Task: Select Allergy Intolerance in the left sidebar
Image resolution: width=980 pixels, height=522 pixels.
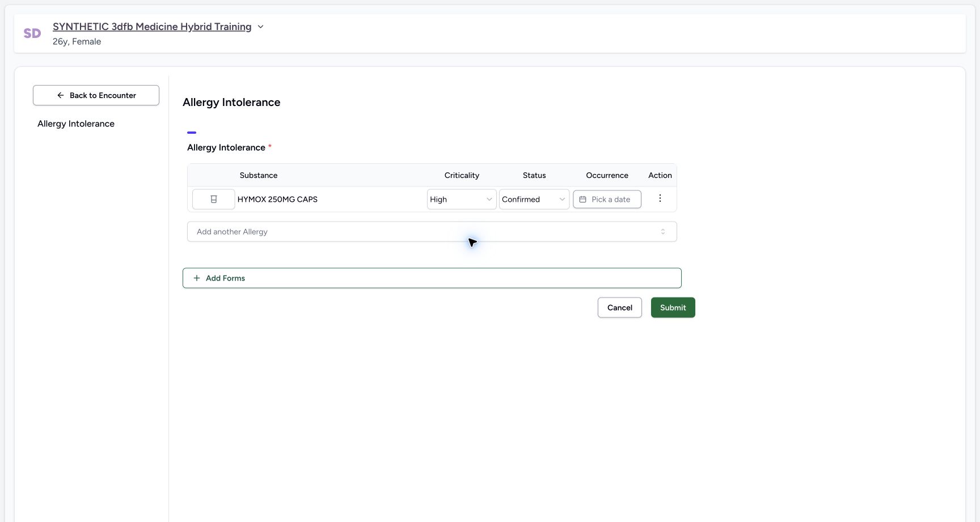Action: tap(76, 124)
